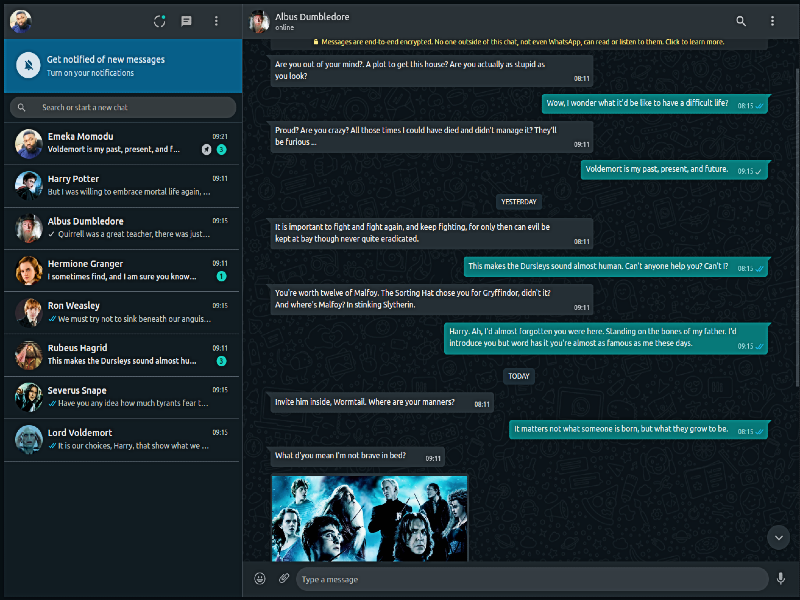Click the message 'Proud? Are you crazy?'
The width and height of the screenshot is (800, 600).
click(432, 137)
